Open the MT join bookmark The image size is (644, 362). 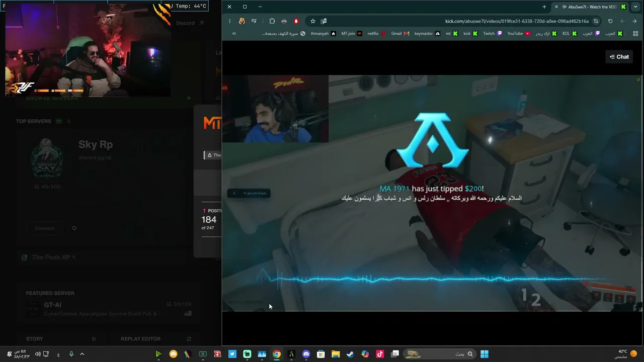coord(352,34)
